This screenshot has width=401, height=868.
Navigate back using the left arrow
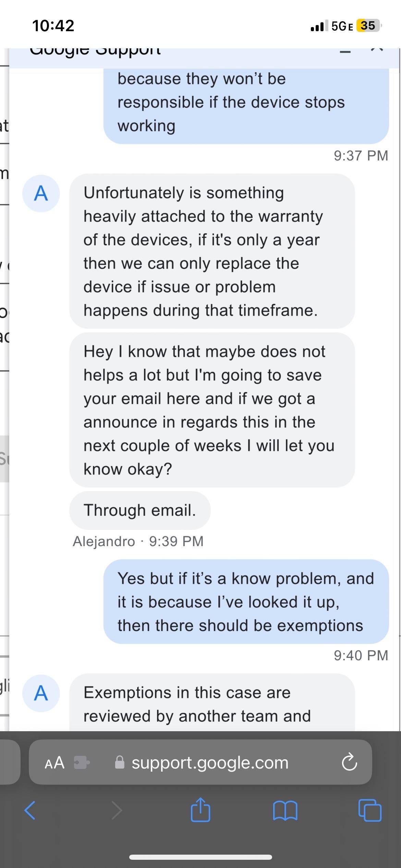(x=31, y=810)
